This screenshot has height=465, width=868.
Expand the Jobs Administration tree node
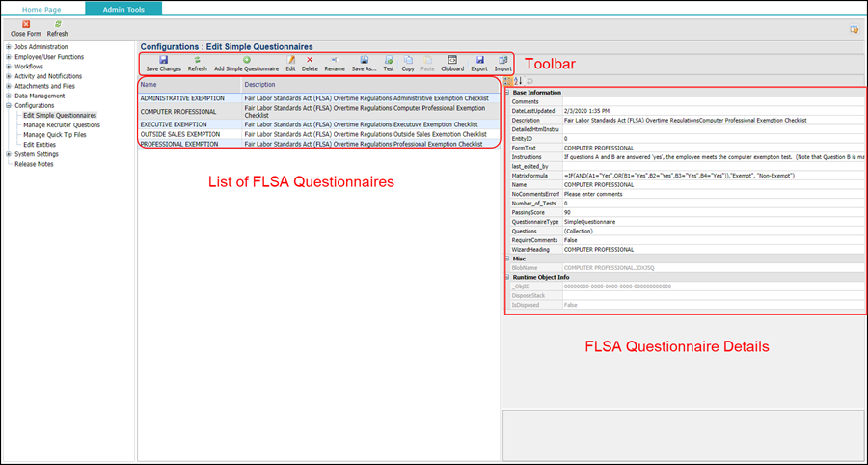[x=9, y=47]
